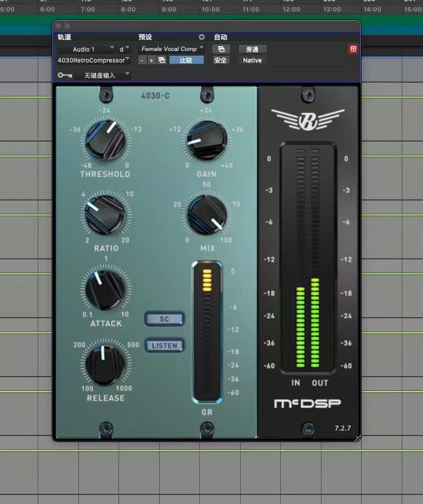Click the 7.2.7 version number
Image resolution: width=423 pixels, height=504 pixels.
coord(343,428)
